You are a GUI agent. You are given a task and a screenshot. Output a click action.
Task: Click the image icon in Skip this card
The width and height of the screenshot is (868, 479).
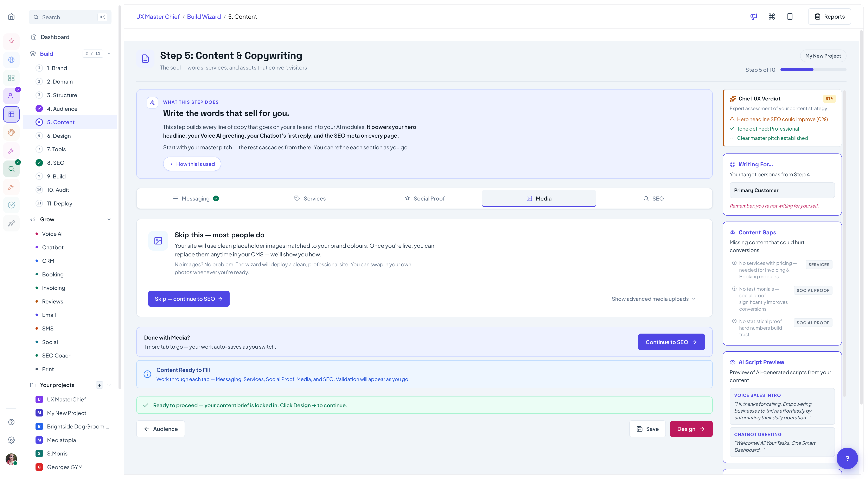[158, 241]
